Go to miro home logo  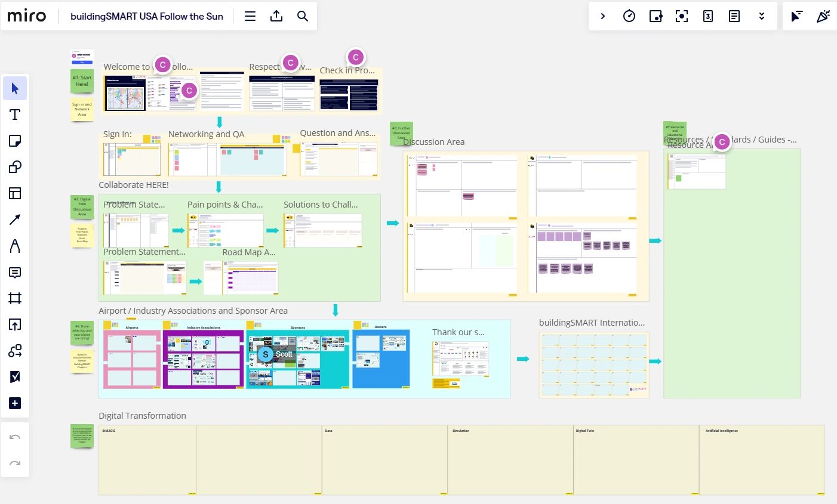[27, 16]
